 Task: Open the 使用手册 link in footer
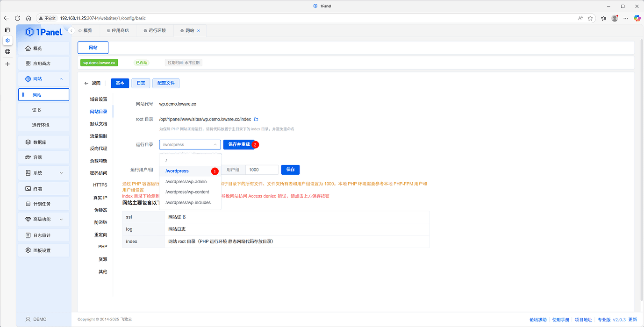pyautogui.click(x=560, y=320)
